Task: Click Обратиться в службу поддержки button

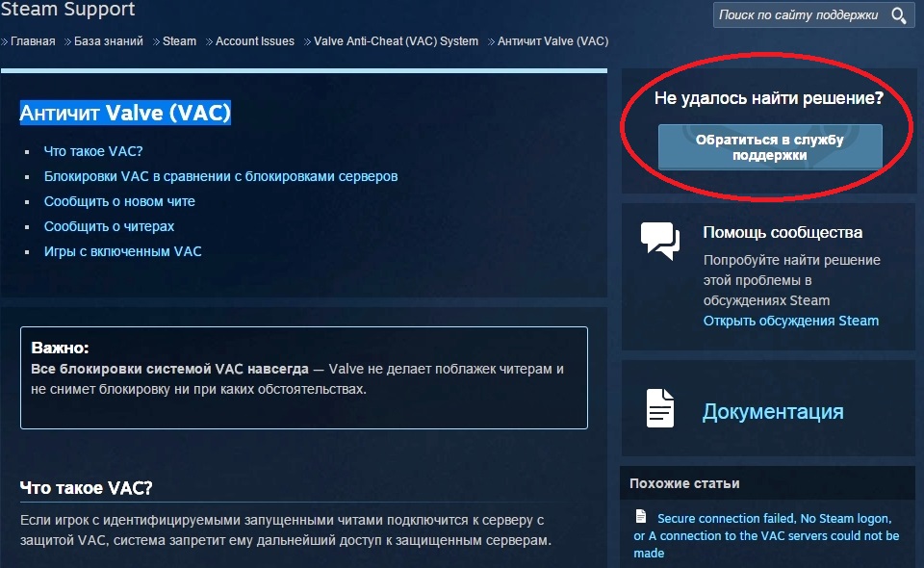Action: tap(770, 147)
